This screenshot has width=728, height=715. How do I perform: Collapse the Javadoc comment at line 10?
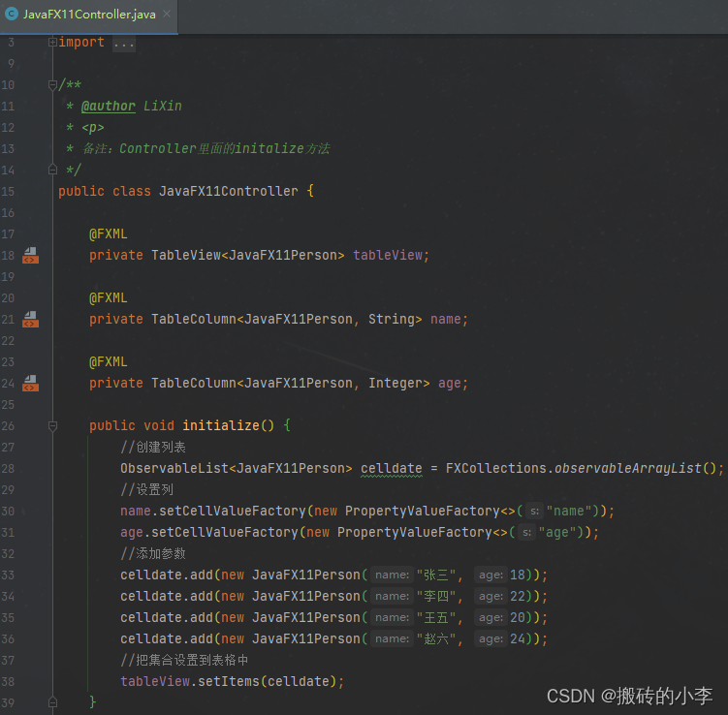(52, 84)
